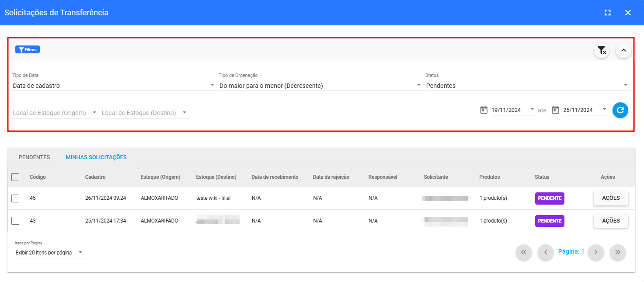Click the fullscreen expand icon in header
Screen dimensions: 644x282
click(x=607, y=13)
